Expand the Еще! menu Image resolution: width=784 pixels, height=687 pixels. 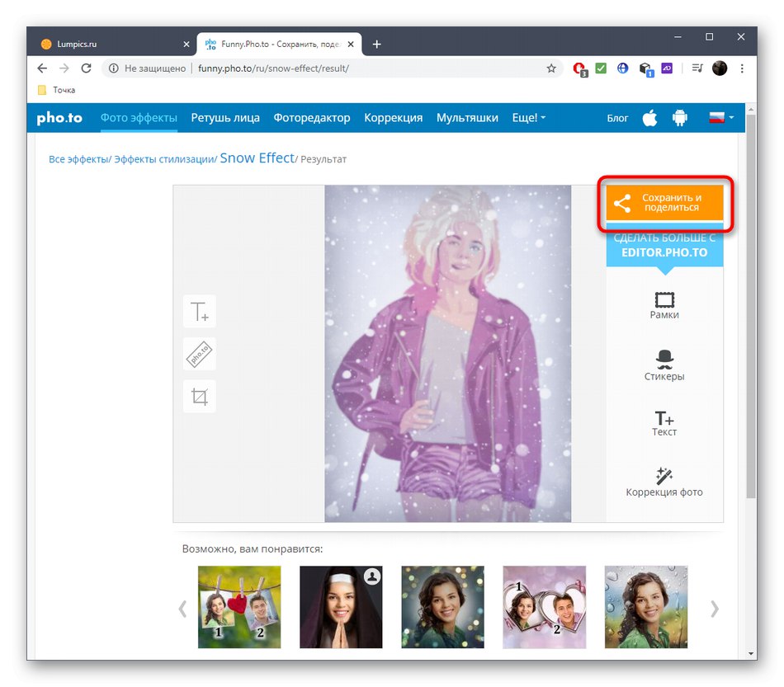pyautogui.click(x=528, y=118)
